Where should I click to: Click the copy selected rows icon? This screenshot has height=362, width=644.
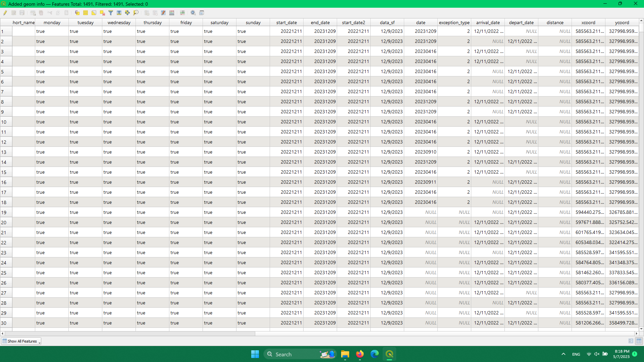tap(58, 13)
